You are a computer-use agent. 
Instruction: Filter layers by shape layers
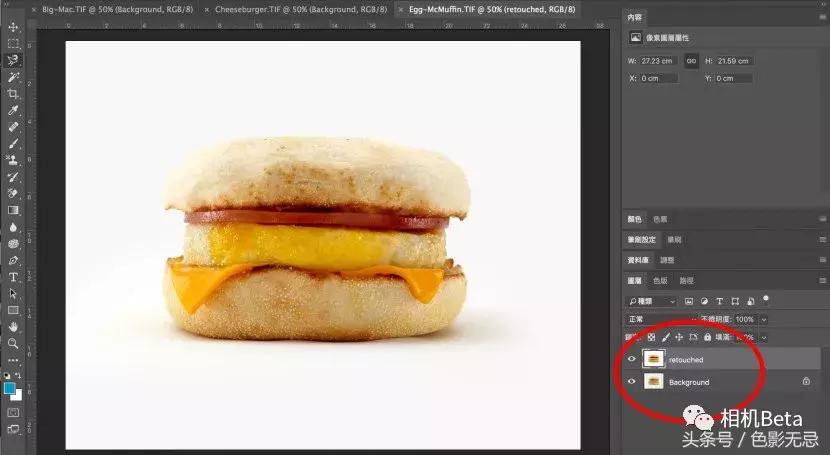(x=735, y=301)
